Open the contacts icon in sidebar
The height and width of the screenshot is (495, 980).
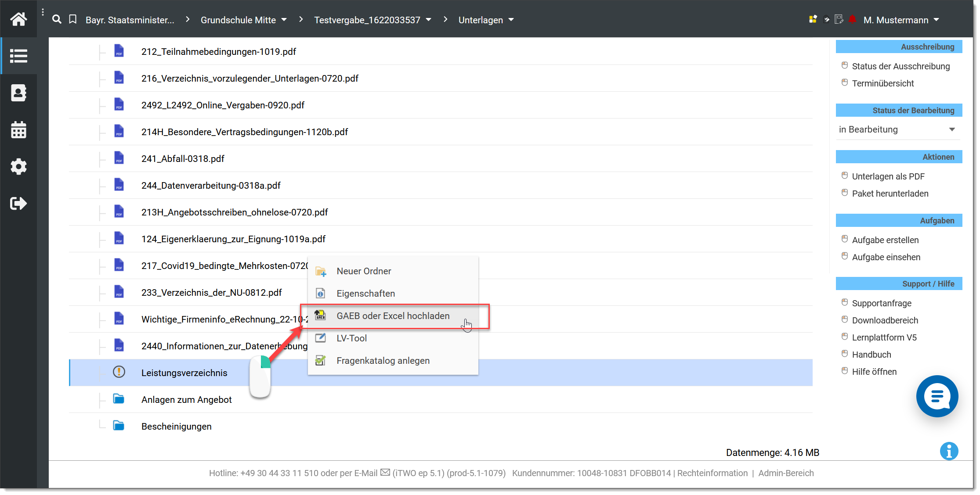coord(18,93)
